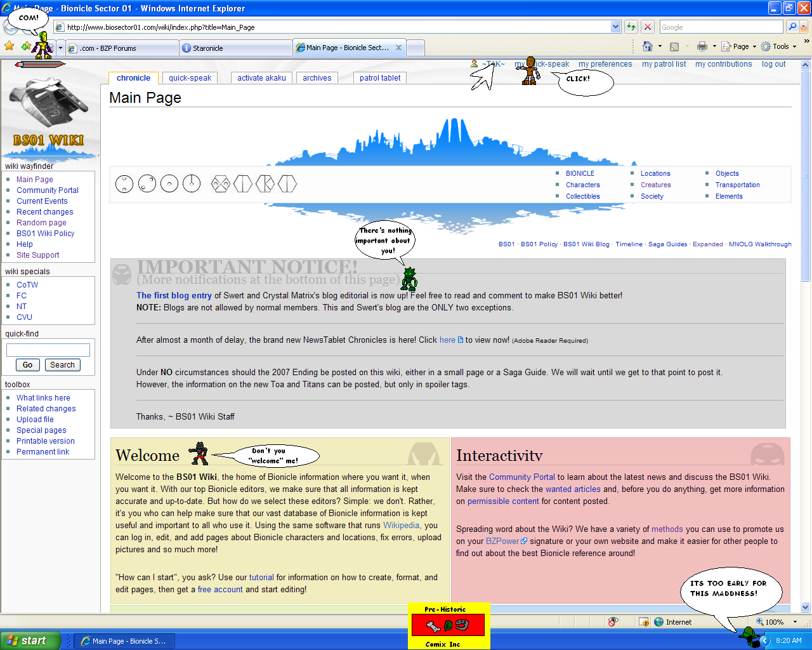The width and height of the screenshot is (812, 650).
Task: Click the privacy eye icon in status bar
Action: click(x=613, y=622)
